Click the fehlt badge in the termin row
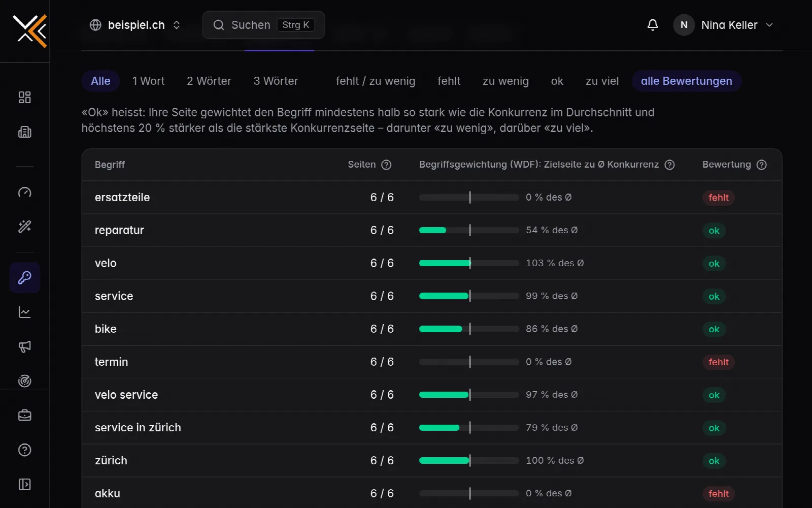The width and height of the screenshot is (812, 508). coord(718,362)
